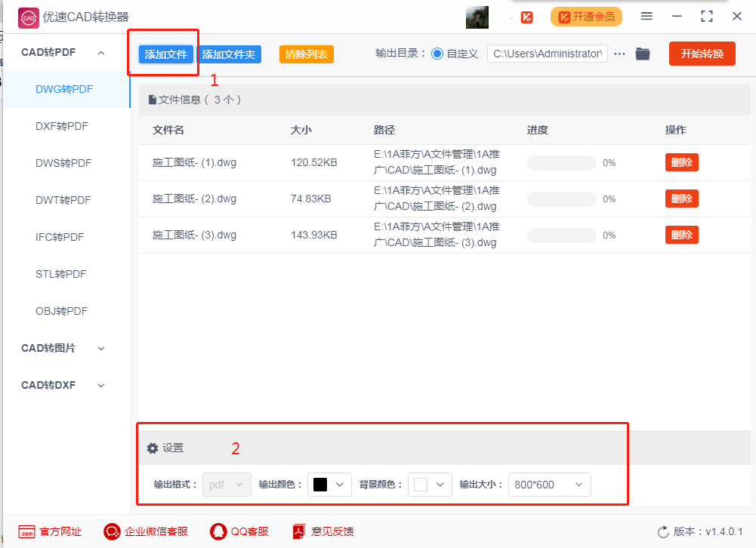756x548 pixels.
Task: Delete 施工图纸- (1).dwg file row
Action: tap(681, 162)
